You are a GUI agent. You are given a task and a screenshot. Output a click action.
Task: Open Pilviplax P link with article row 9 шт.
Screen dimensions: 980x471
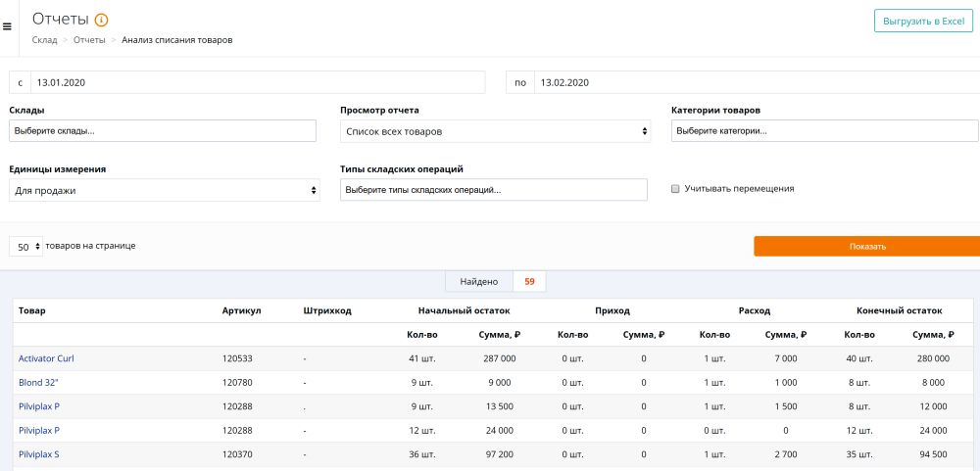coord(39,406)
